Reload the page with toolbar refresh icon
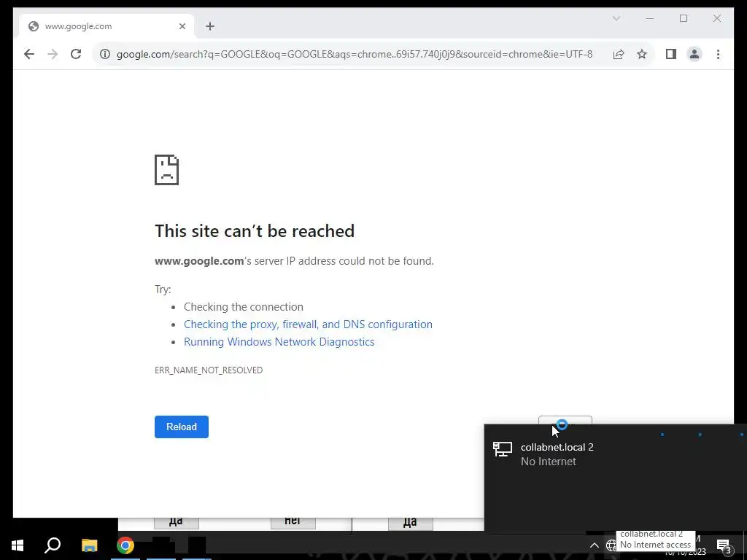 pos(76,54)
